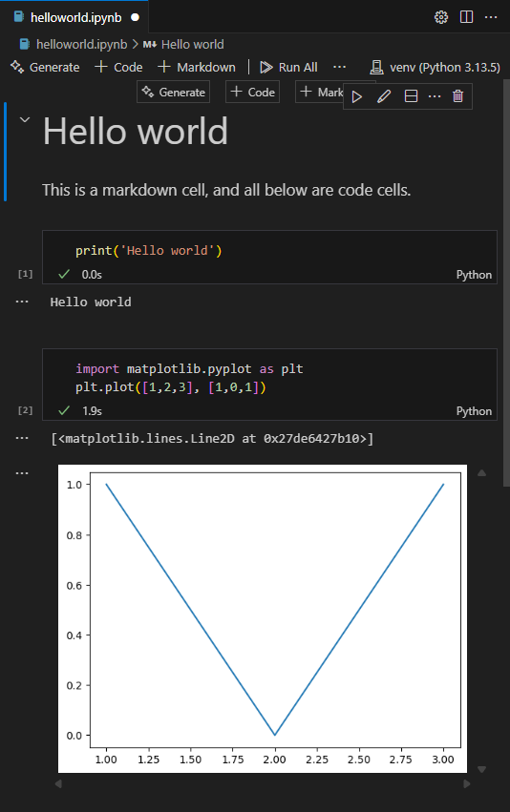Open notebook settings gear icon
This screenshot has width=510, height=812.
[441, 17]
